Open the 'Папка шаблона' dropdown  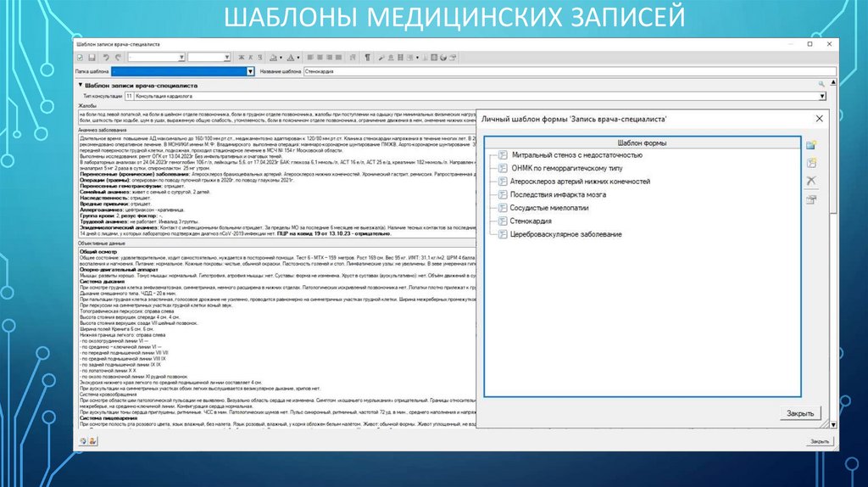coord(249,71)
